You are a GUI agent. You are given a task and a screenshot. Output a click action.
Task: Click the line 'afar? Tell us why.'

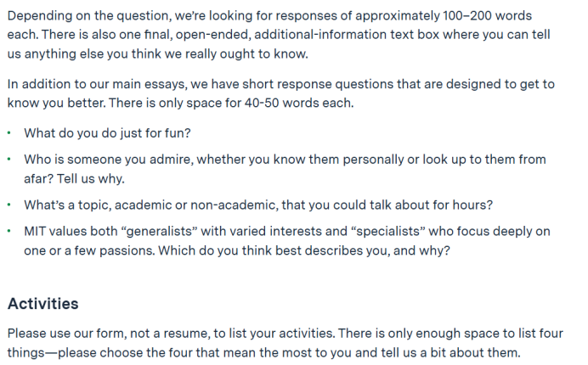74,179
